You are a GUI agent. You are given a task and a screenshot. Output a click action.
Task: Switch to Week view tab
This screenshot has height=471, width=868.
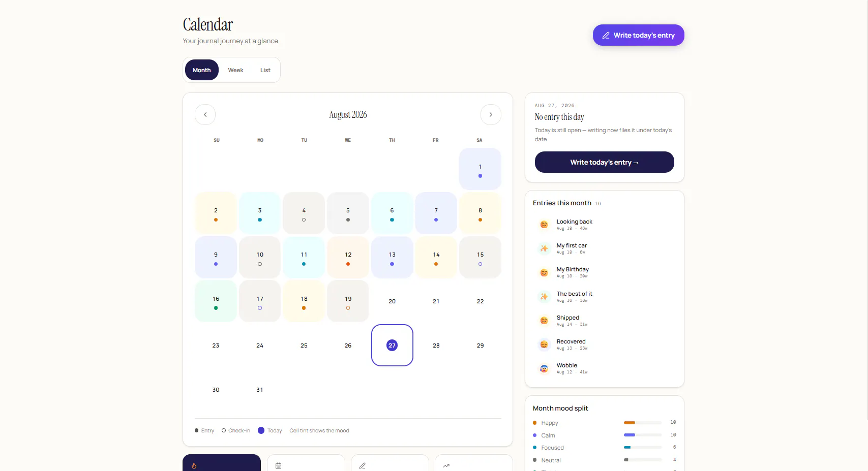click(x=235, y=70)
